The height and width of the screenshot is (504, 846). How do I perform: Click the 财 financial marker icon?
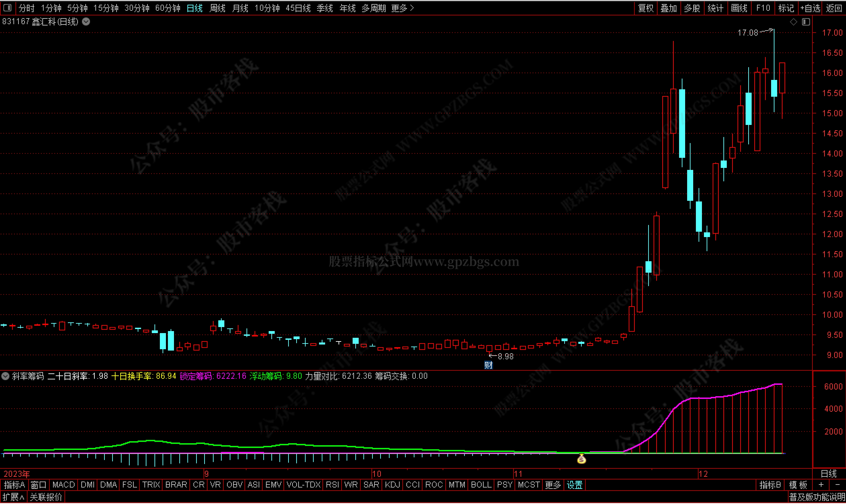click(488, 365)
